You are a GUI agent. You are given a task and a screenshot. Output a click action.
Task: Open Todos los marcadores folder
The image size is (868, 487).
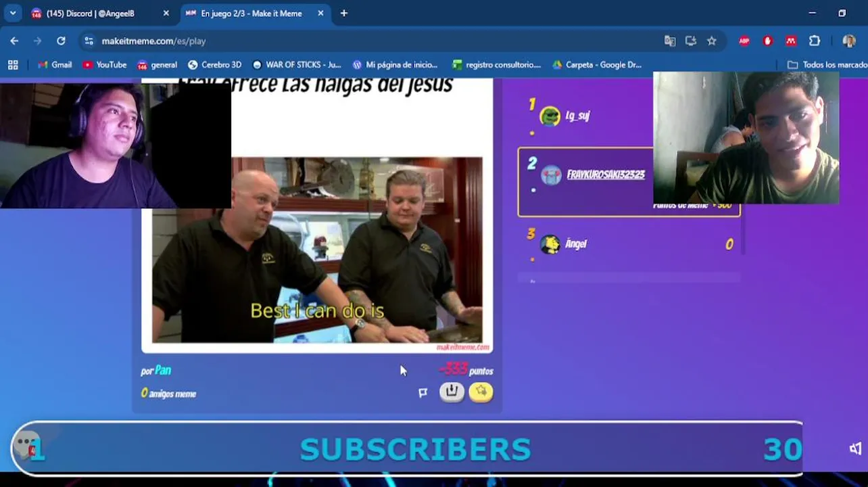[x=827, y=65]
